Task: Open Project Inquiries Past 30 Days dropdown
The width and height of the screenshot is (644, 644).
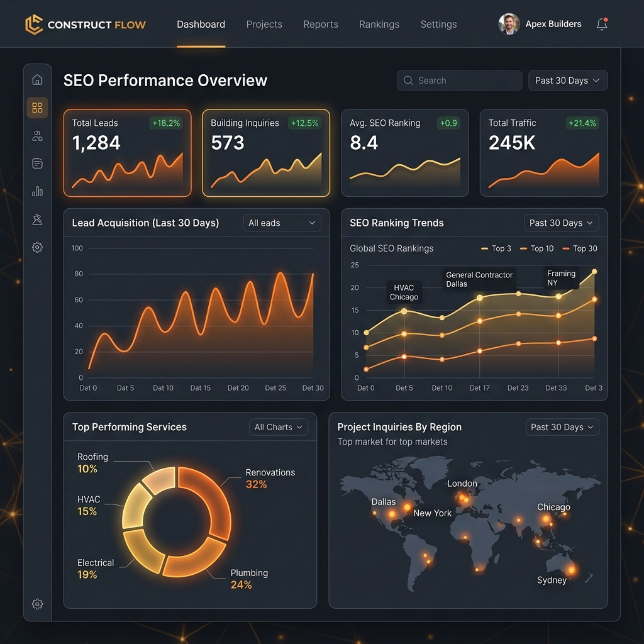Action: coord(562,427)
